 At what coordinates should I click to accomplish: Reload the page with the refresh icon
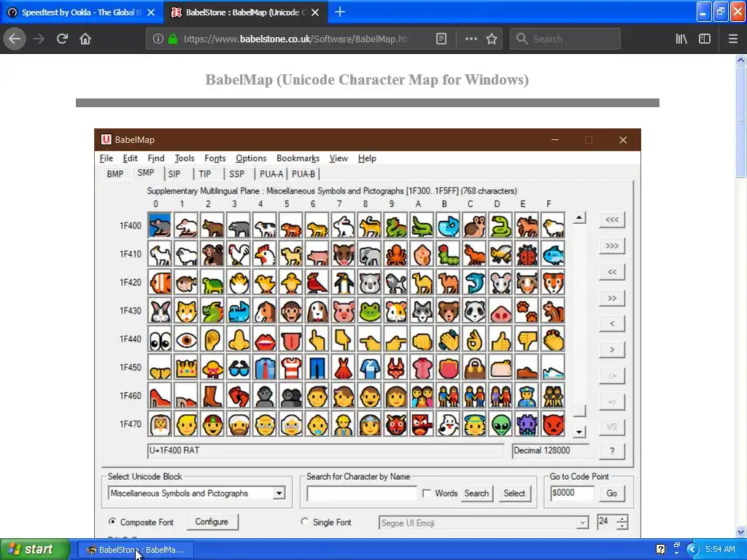(62, 39)
